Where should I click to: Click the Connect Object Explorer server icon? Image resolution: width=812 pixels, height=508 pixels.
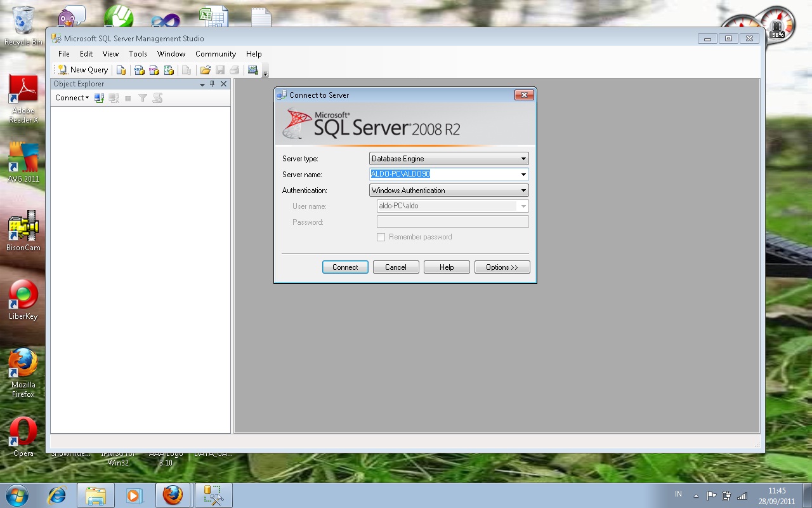pyautogui.click(x=98, y=97)
